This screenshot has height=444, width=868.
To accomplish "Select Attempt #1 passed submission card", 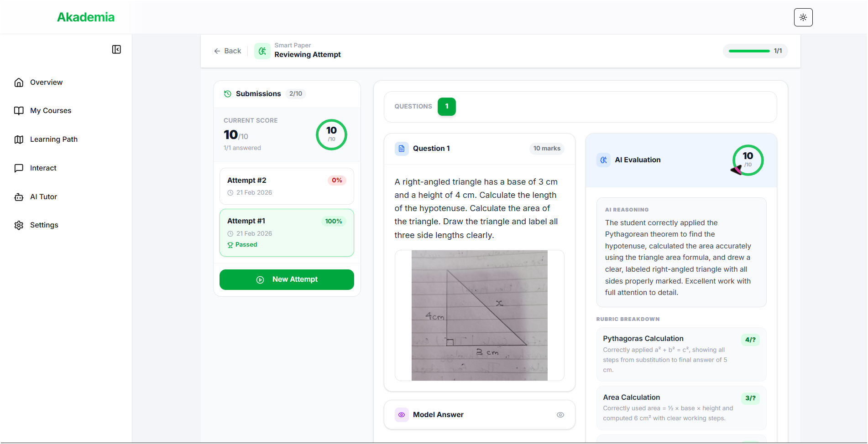I will point(287,232).
